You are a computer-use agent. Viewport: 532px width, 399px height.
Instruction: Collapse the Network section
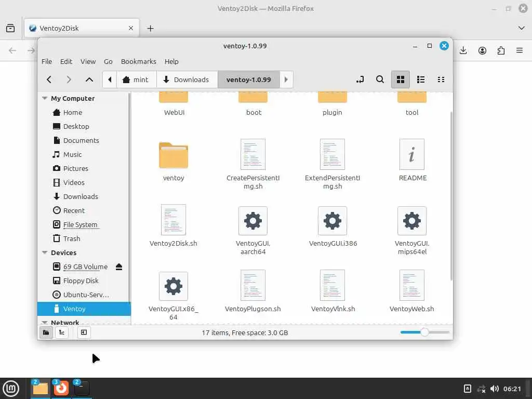45,322
